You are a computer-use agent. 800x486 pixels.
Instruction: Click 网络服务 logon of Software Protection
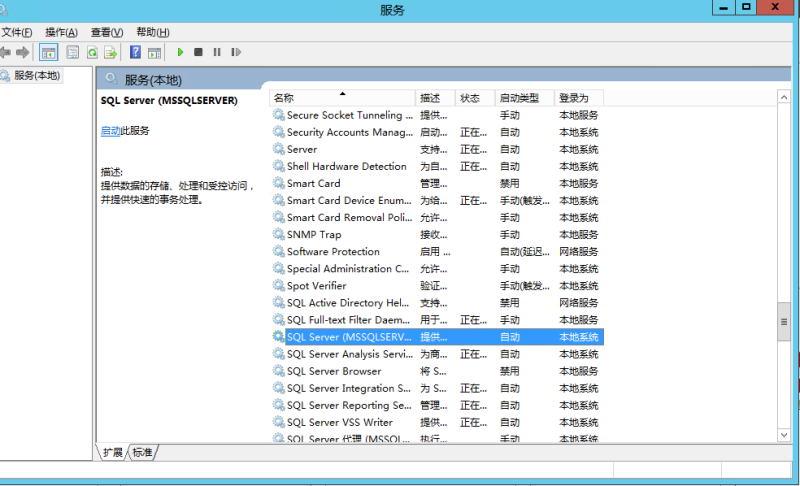[x=579, y=252]
